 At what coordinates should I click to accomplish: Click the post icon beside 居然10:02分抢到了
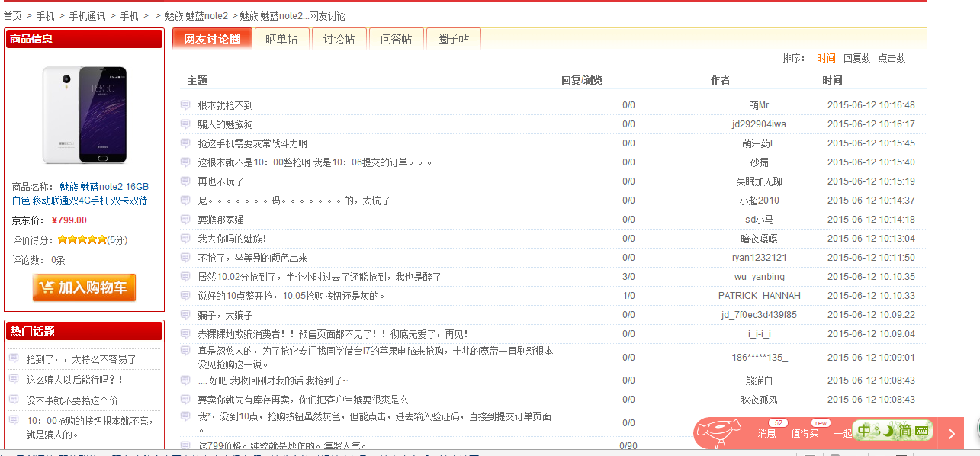coord(185,277)
